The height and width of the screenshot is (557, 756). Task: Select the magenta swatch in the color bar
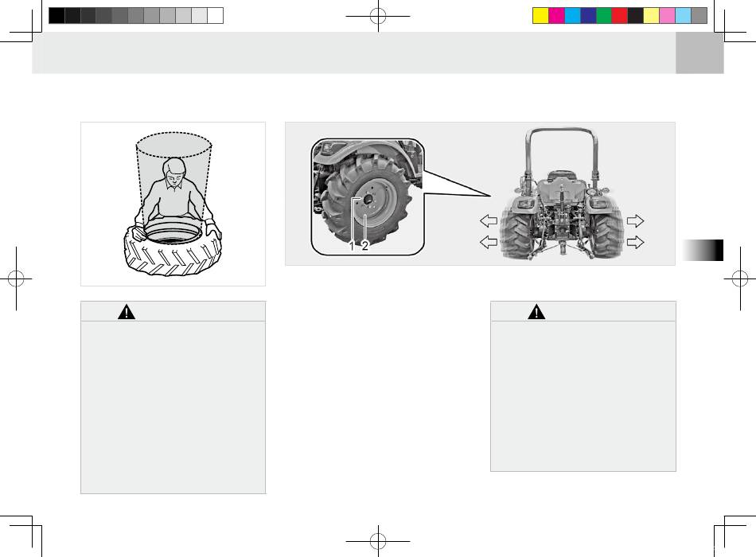pos(556,15)
